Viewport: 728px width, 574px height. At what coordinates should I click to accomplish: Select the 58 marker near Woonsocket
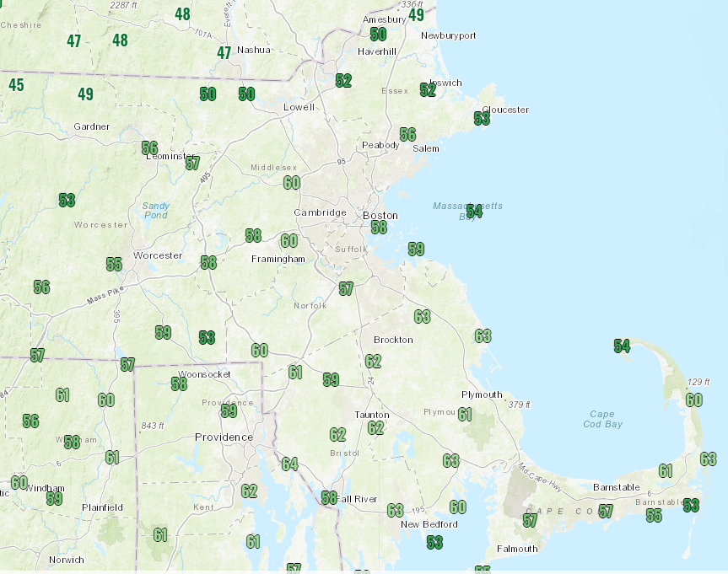(x=179, y=384)
